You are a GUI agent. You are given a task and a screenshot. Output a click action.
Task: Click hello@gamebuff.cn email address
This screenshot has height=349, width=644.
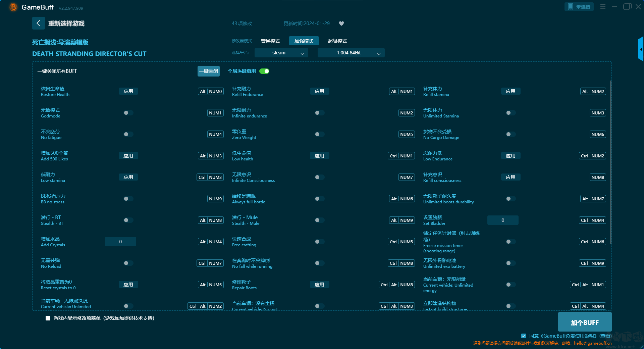[593, 343]
